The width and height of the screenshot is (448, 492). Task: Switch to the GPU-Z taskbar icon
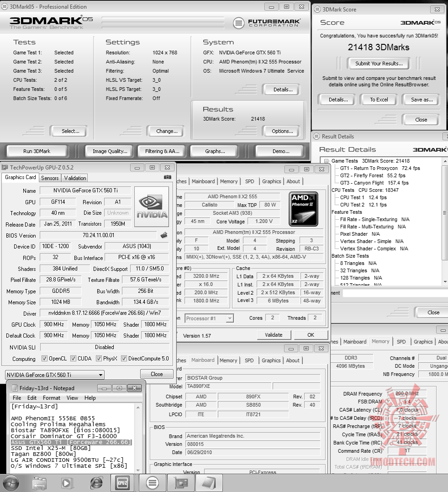(x=181, y=483)
